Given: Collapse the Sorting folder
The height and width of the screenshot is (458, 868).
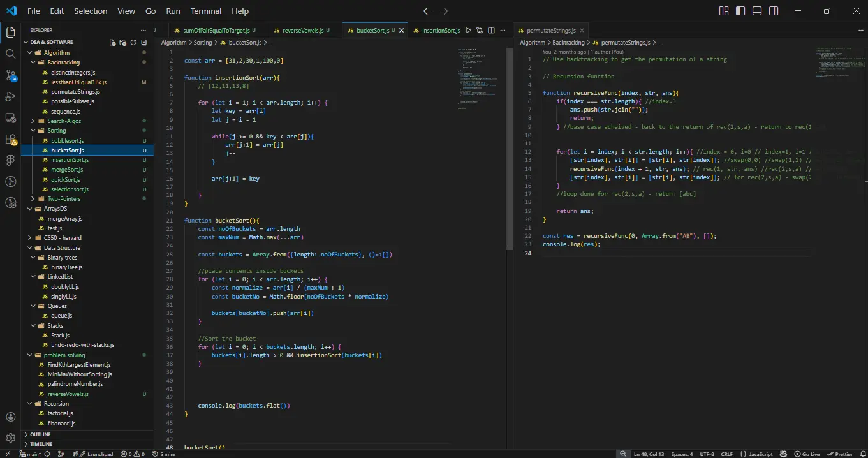Looking at the screenshot, I should point(56,131).
